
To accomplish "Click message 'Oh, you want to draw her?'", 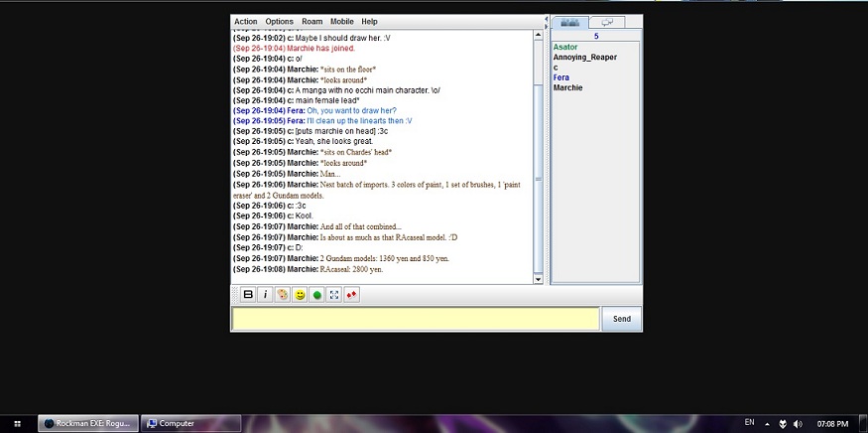I will click(351, 111).
